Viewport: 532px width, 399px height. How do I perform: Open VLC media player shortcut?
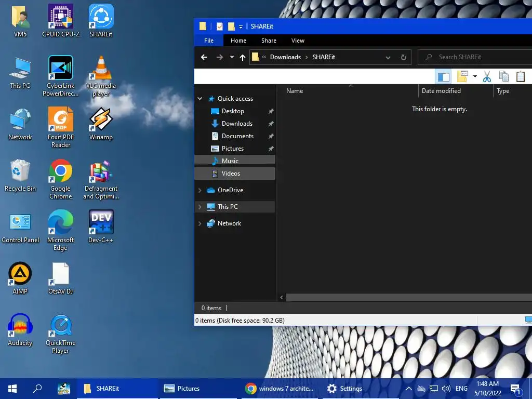pyautogui.click(x=101, y=76)
